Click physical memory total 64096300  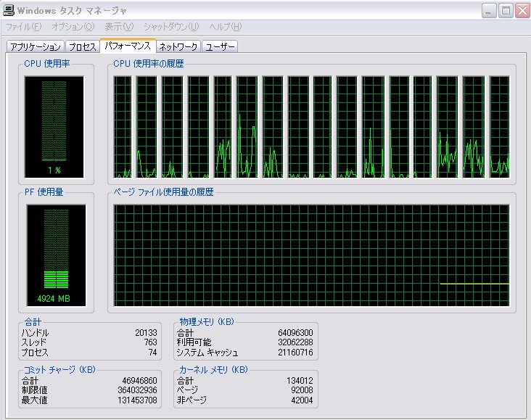[x=295, y=333]
